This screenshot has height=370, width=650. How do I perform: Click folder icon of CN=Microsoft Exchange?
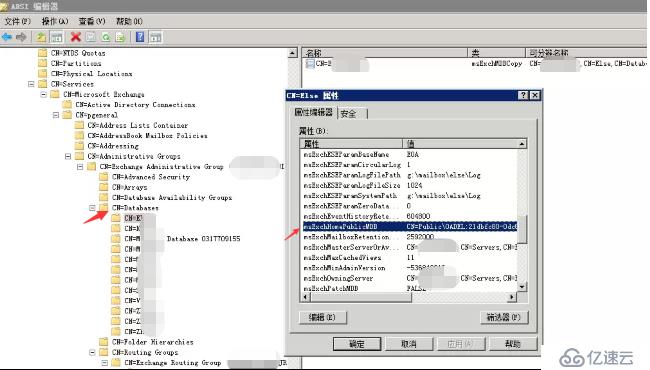pos(55,94)
